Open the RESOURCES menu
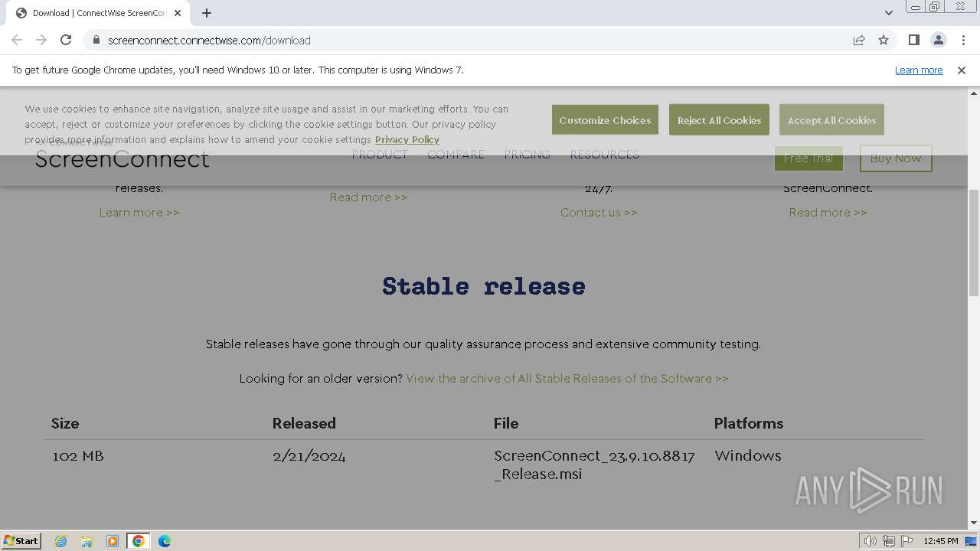The image size is (980, 551). click(604, 155)
